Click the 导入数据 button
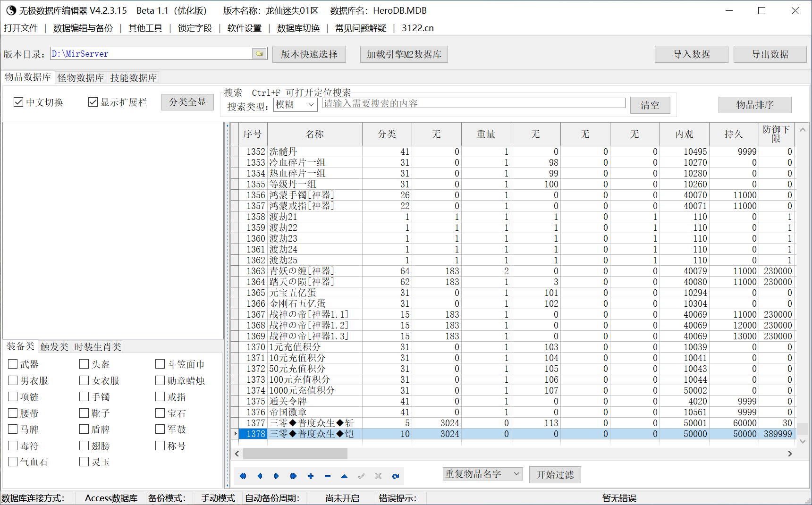Screen dimensions: 812x505 [692, 54]
